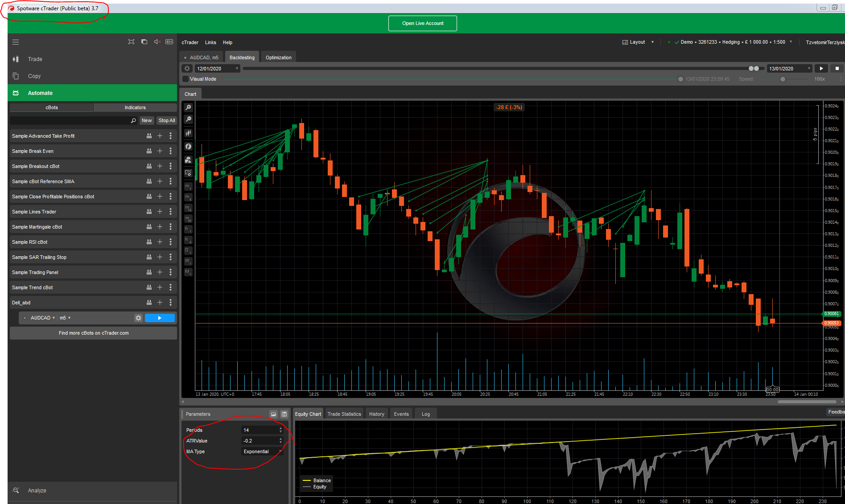Select the AUDCAD, m5 instance tab

coord(202,57)
